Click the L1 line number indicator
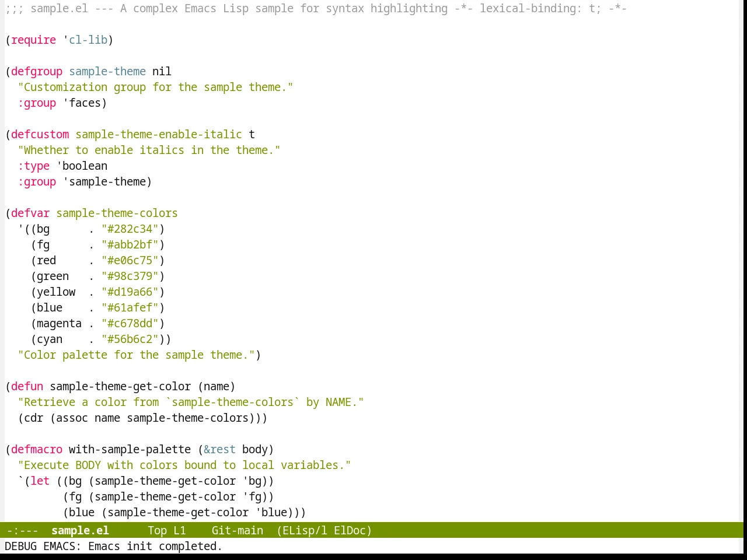This screenshot has width=747, height=560. point(179,530)
